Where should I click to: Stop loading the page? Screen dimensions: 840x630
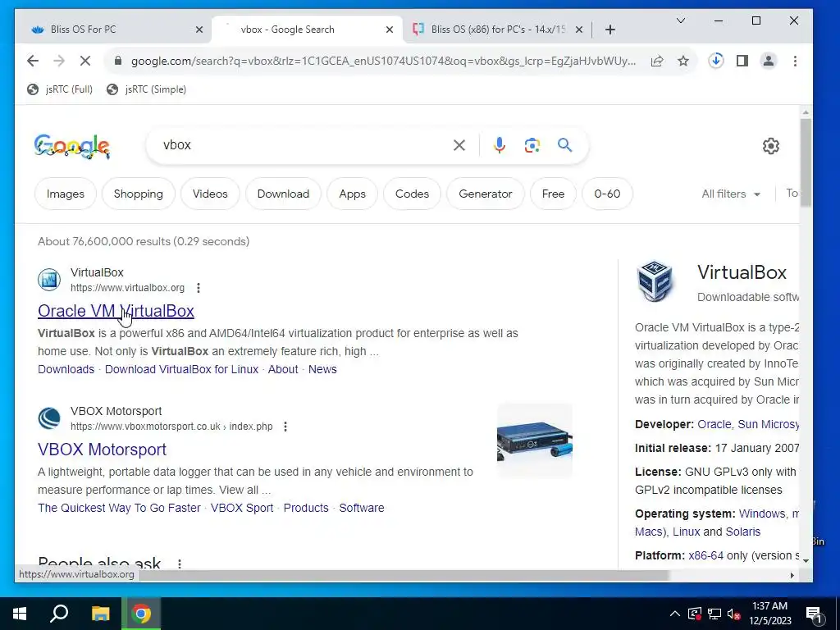85,61
